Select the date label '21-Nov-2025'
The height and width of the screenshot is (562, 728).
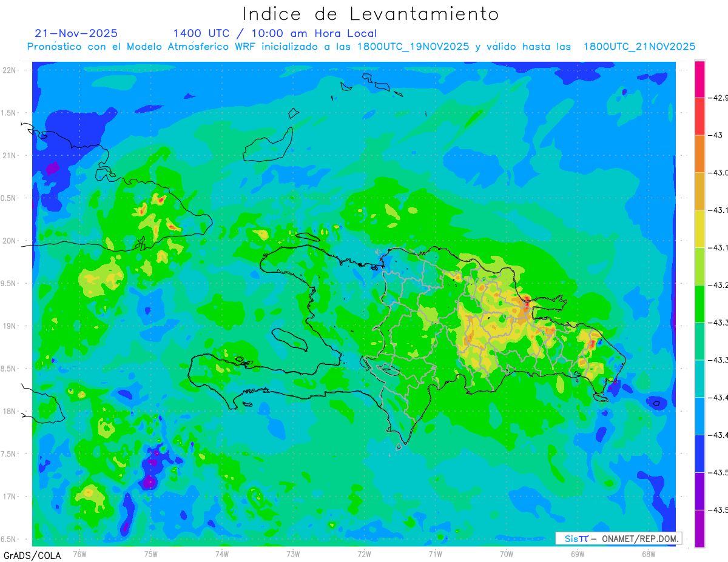[x=76, y=33]
